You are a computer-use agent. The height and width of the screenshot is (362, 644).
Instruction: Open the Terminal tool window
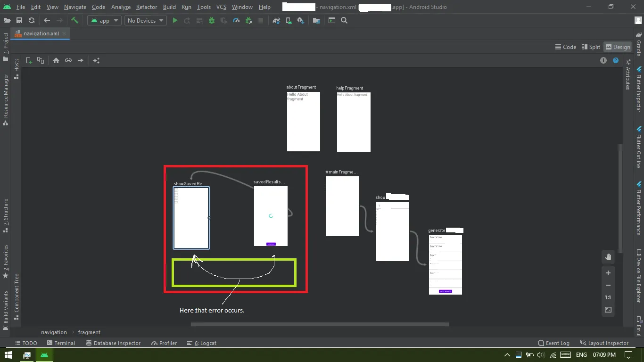point(61,343)
